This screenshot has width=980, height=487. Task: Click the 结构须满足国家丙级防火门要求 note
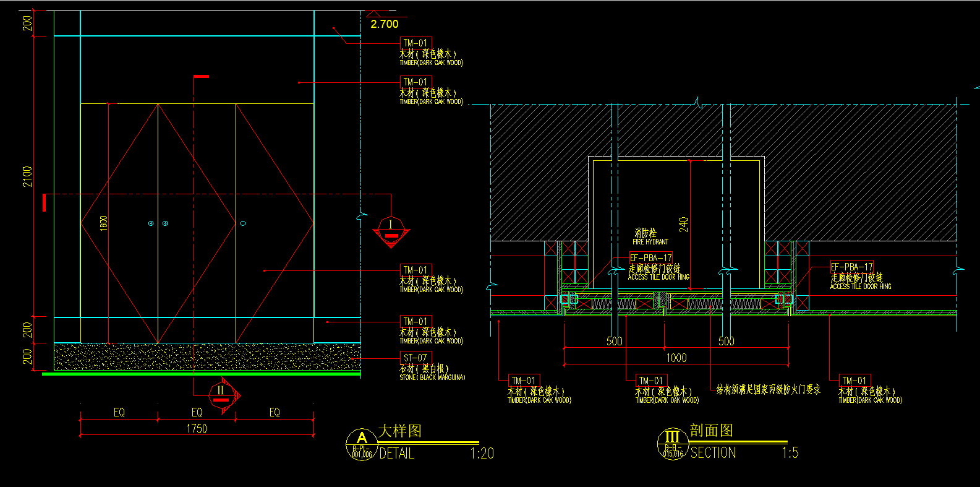pos(769,390)
